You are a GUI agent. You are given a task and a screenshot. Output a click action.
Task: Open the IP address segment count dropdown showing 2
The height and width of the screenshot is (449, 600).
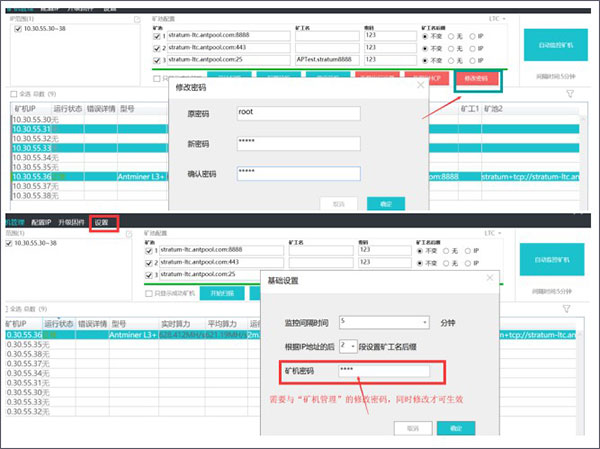348,347
